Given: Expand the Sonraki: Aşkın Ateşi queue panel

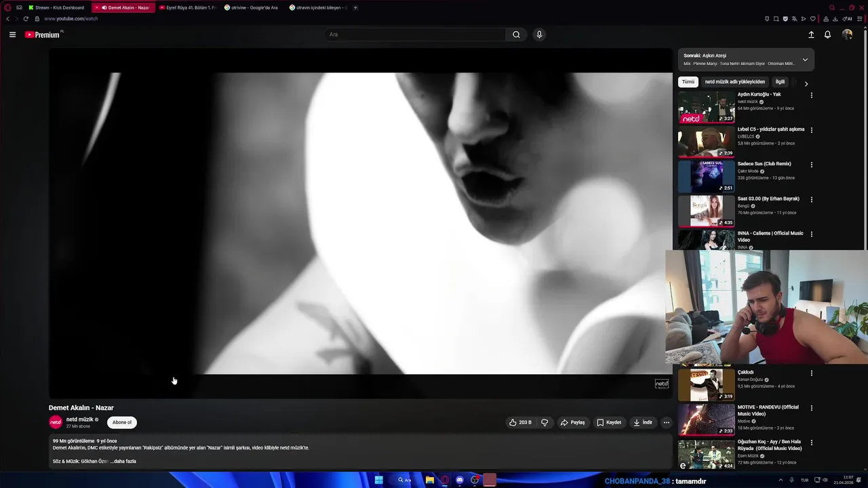Looking at the screenshot, I should click(805, 60).
